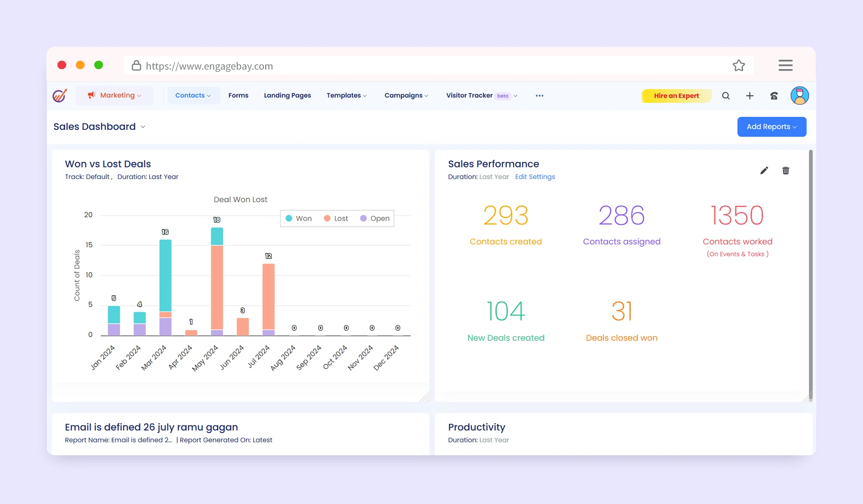Open the search magnifier icon
Viewport: 863px width, 504px height.
pos(726,96)
